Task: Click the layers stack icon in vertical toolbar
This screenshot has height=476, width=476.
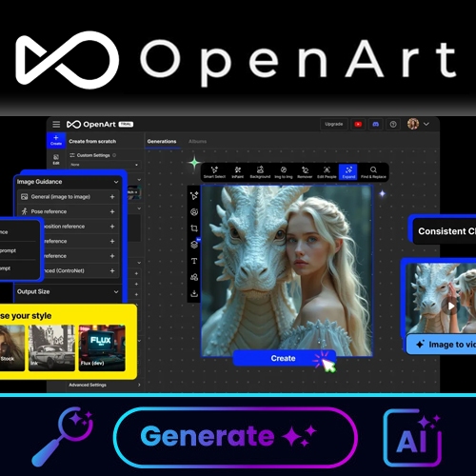Action: pyautogui.click(x=194, y=245)
